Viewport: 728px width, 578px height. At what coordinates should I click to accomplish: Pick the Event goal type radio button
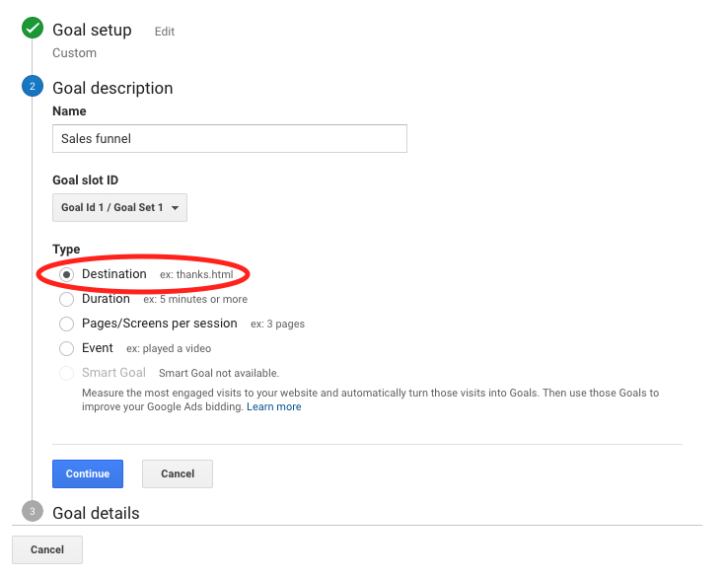[67, 348]
